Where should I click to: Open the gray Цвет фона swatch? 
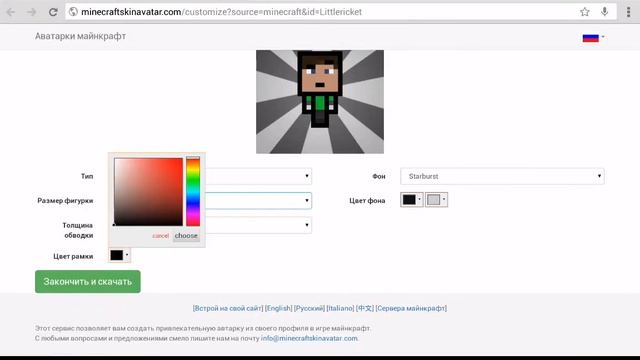(436, 200)
